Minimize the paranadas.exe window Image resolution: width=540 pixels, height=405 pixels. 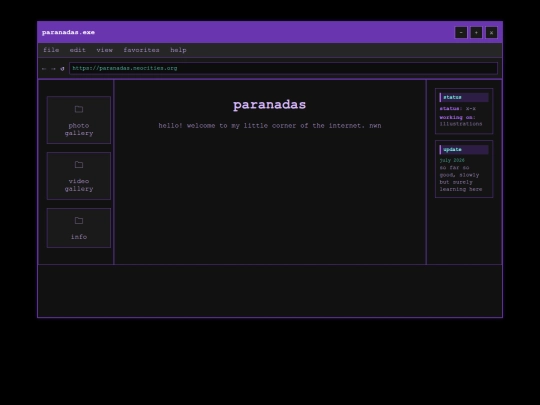[461, 33]
